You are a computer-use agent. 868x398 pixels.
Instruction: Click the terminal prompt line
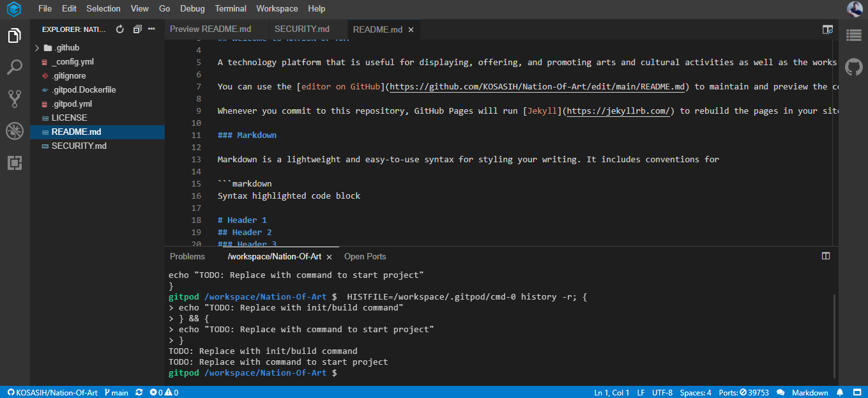pyautogui.click(x=252, y=373)
